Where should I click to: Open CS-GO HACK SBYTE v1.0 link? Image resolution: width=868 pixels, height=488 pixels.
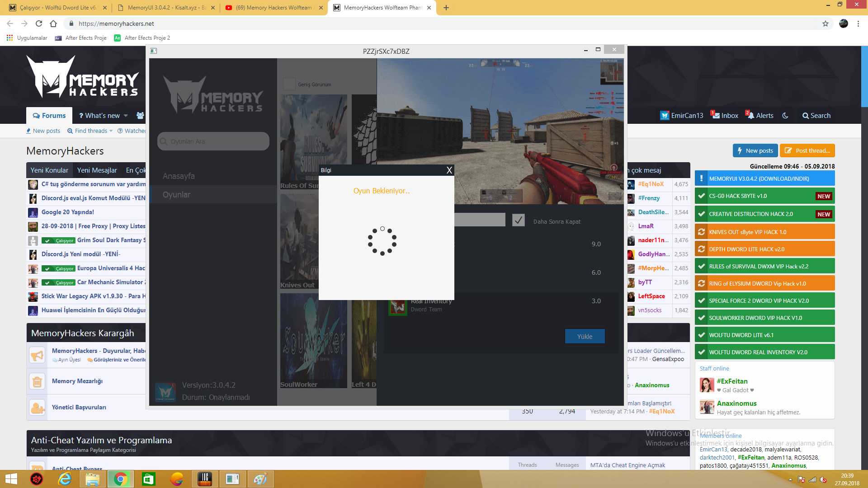[765, 196]
